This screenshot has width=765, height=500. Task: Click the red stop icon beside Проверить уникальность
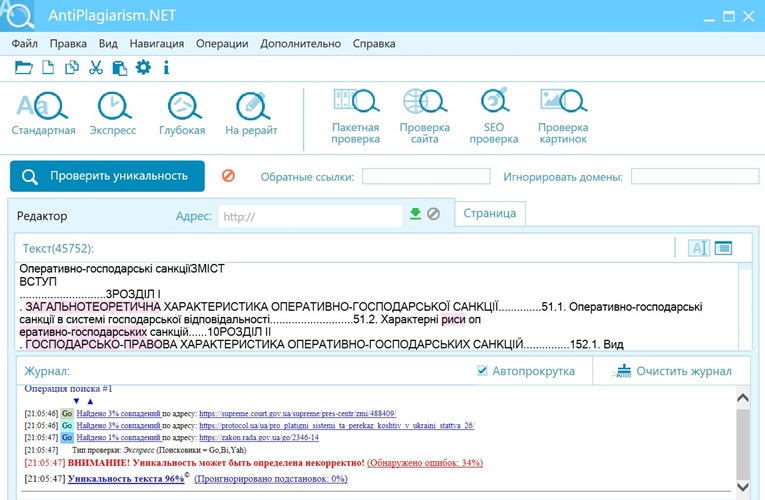[x=228, y=176]
